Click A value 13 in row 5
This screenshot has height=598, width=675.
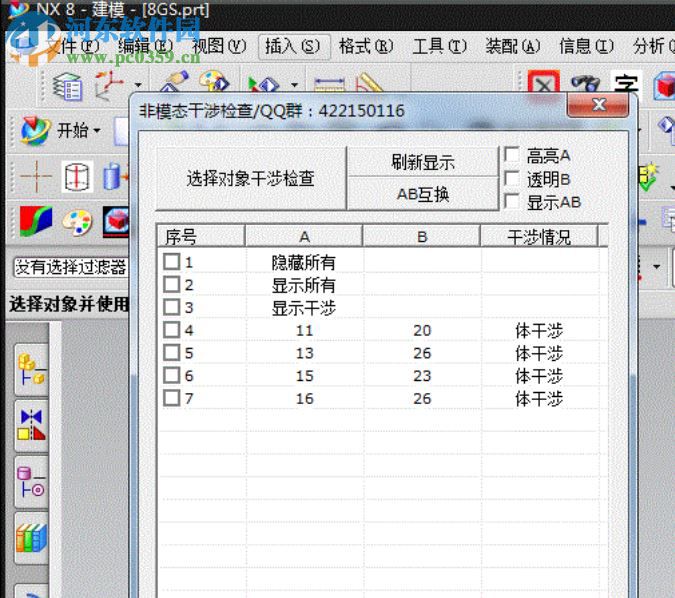304,353
